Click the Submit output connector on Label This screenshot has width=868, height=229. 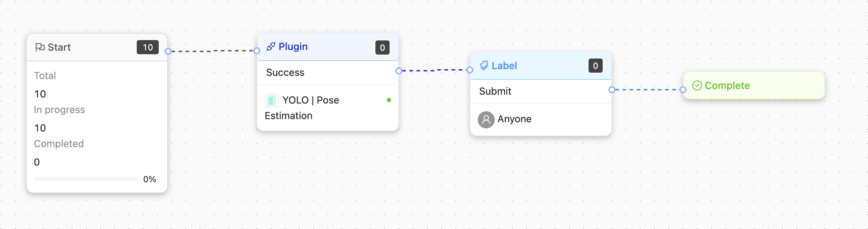pyautogui.click(x=612, y=90)
